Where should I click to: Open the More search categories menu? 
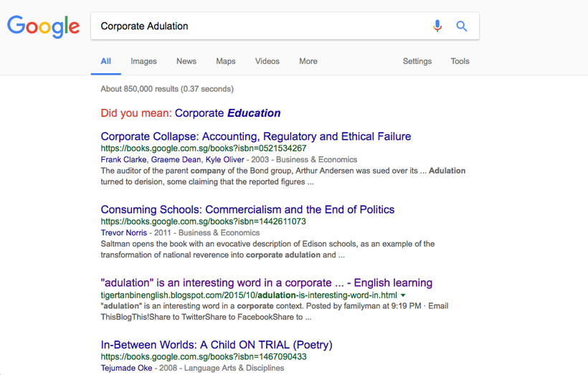coord(308,61)
